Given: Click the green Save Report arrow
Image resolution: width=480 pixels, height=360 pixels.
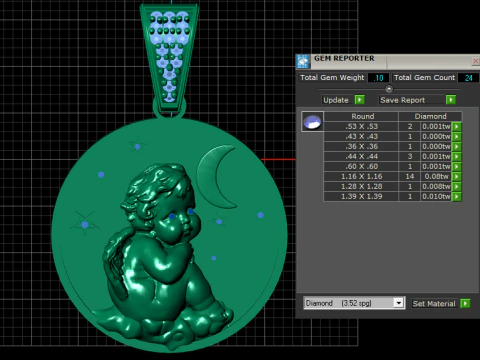Looking at the screenshot, I should (x=451, y=100).
